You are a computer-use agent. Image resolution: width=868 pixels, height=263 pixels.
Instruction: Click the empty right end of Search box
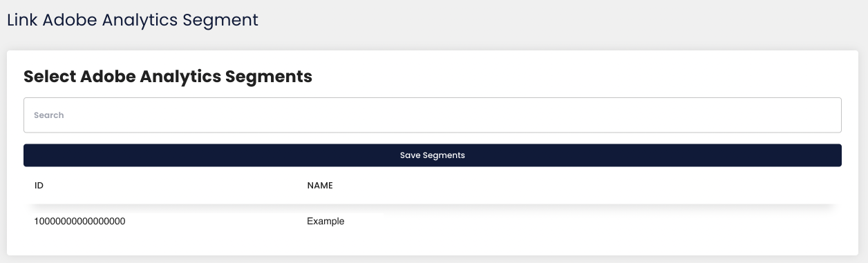(x=795, y=115)
